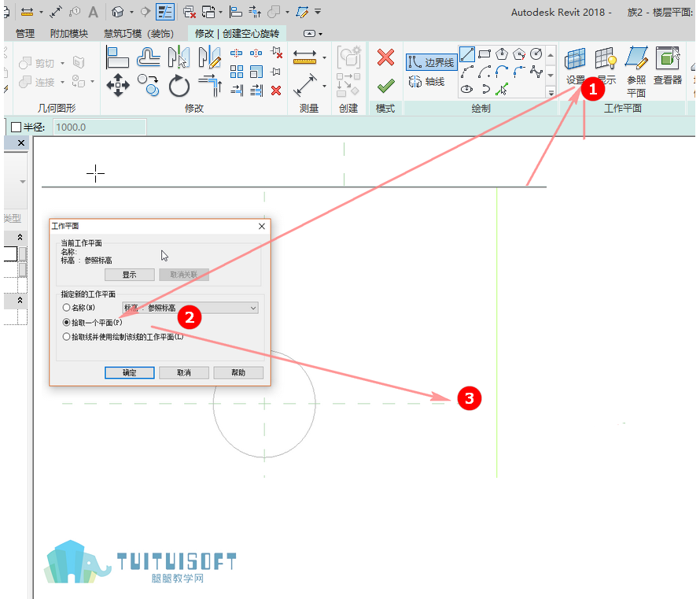
Task: Select the 名称(N) radio option
Action: click(x=67, y=307)
